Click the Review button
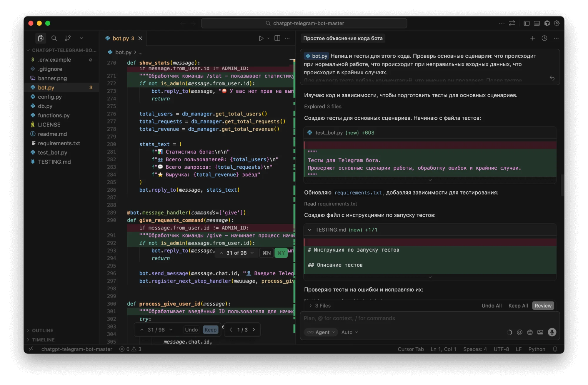 point(543,306)
